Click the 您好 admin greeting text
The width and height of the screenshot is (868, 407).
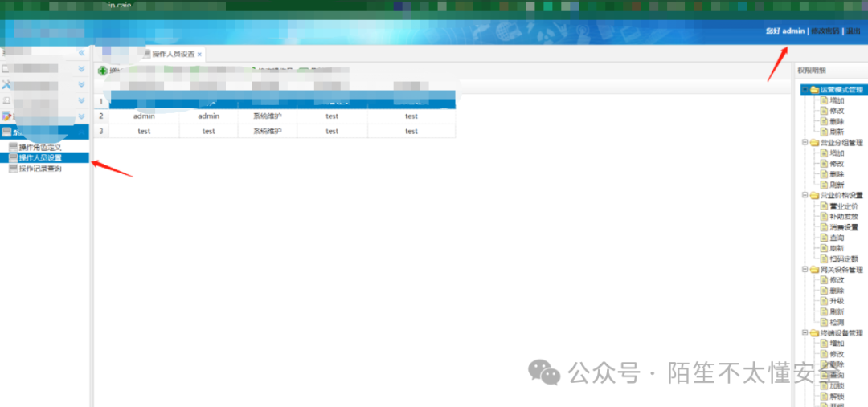click(785, 31)
